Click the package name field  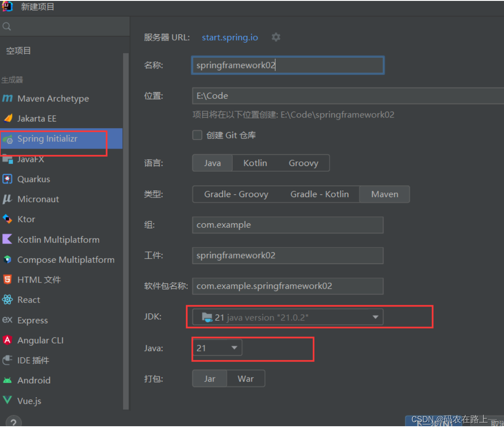[x=288, y=286]
